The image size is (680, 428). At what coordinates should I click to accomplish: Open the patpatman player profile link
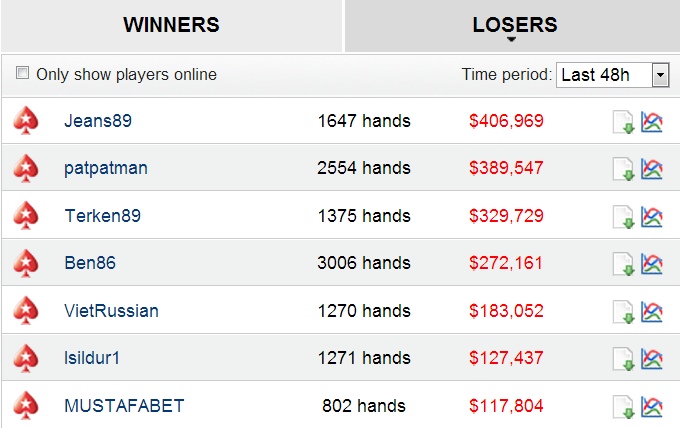pos(106,168)
